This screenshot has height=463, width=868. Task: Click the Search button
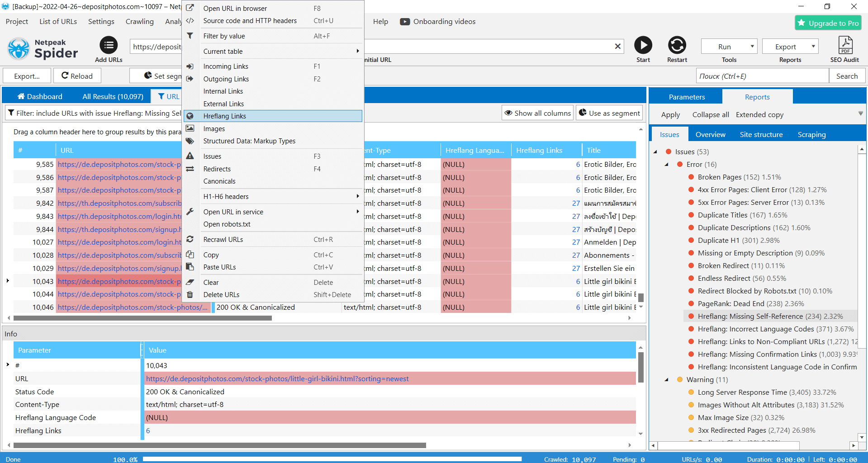pos(847,76)
